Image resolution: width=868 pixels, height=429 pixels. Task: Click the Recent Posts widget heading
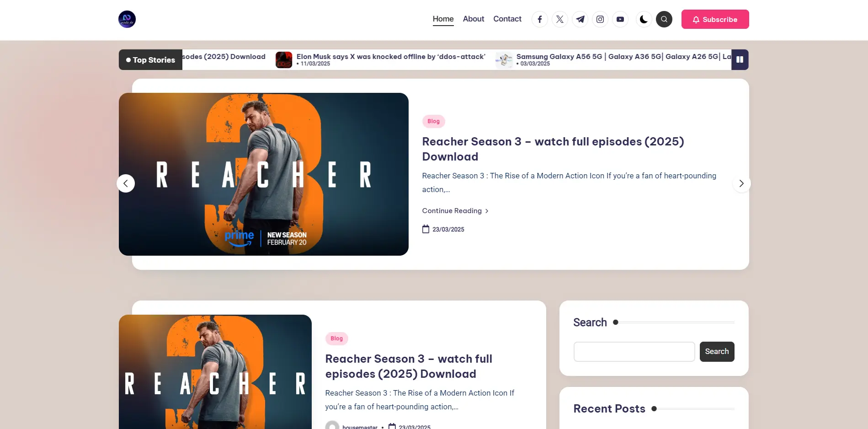609,409
